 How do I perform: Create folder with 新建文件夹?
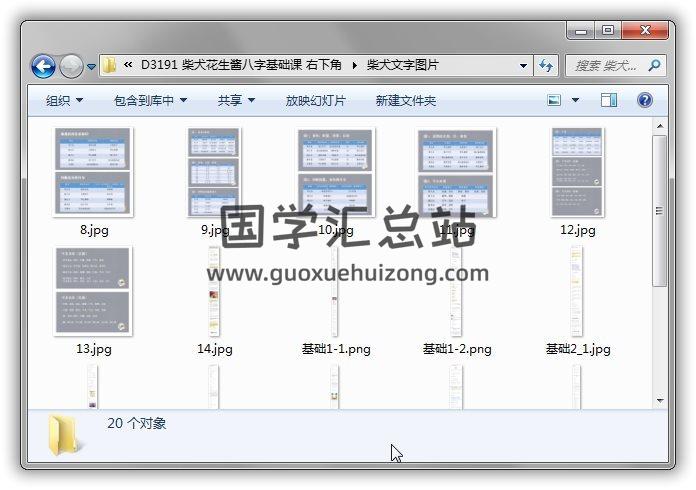point(405,100)
